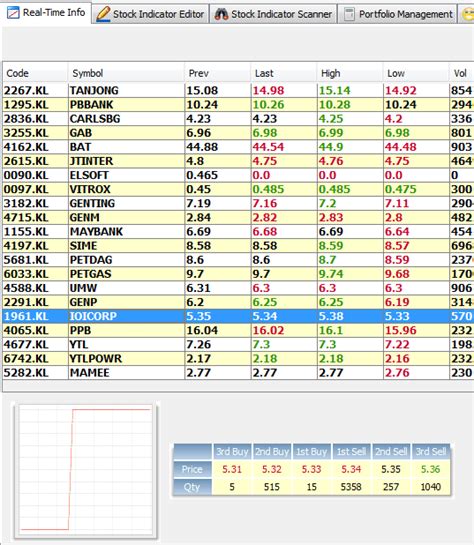Open the partially visible smiley-face tab
The width and height of the screenshot is (474, 545).
click(x=467, y=14)
